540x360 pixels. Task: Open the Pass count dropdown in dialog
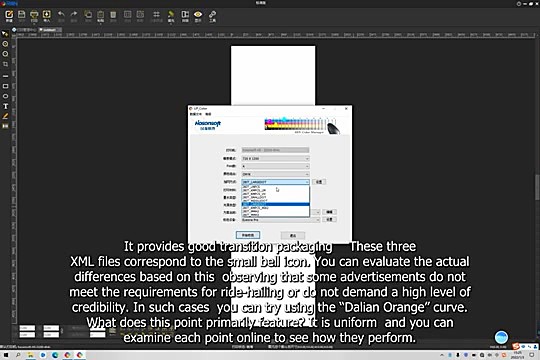275,166
